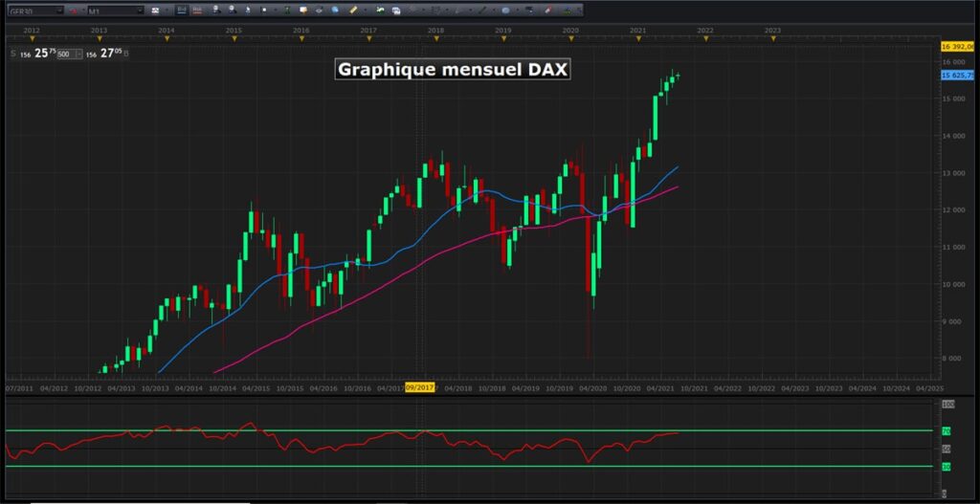The width and height of the screenshot is (980, 504).
Task: Open the M1 timeframe dropdown
Action: click(x=140, y=11)
